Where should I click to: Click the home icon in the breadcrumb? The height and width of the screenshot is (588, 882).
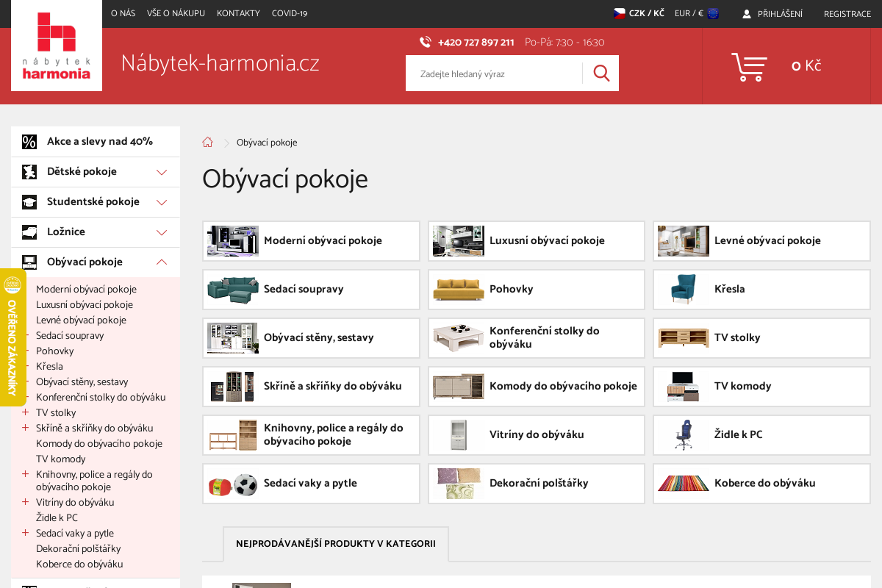click(207, 142)
